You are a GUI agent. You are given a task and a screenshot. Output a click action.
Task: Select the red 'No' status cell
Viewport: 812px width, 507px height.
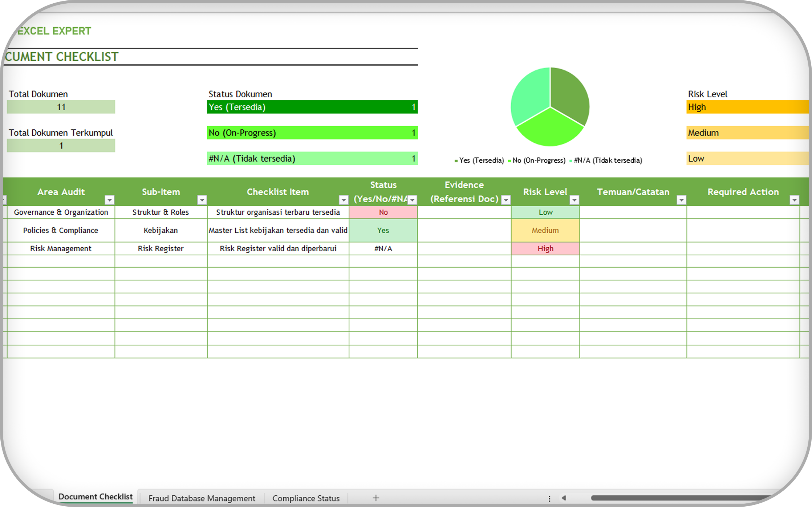click(x=383, y=212)
